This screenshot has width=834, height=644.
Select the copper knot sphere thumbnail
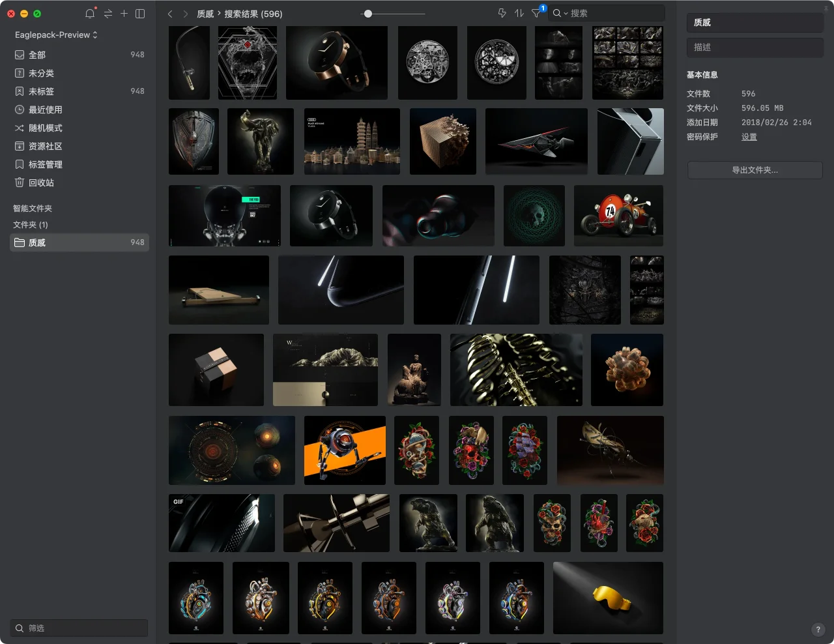coord(627,370)
